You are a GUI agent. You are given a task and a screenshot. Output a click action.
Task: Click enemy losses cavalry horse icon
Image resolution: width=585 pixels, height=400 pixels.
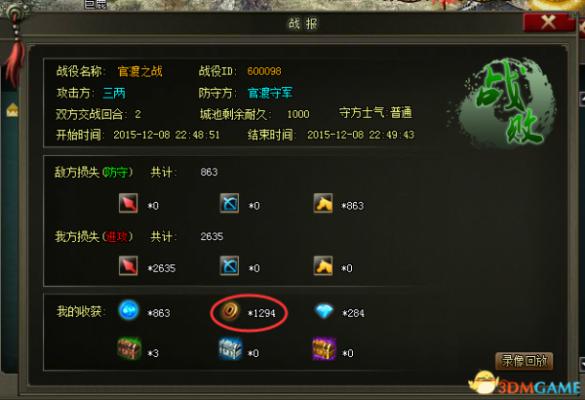[323, 203]
